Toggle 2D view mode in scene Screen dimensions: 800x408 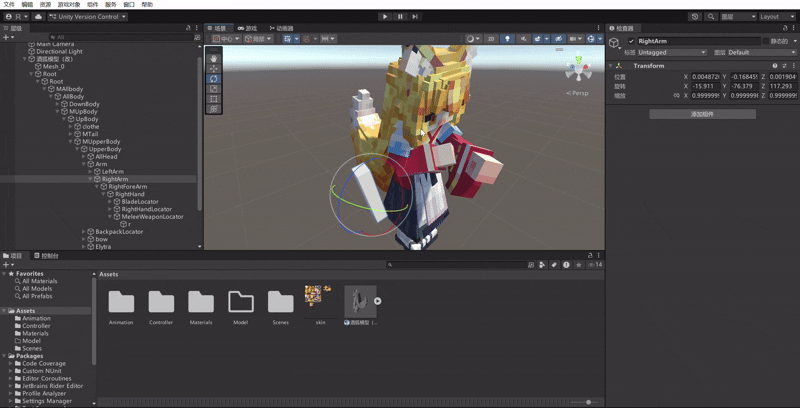(x=490, y=39)
